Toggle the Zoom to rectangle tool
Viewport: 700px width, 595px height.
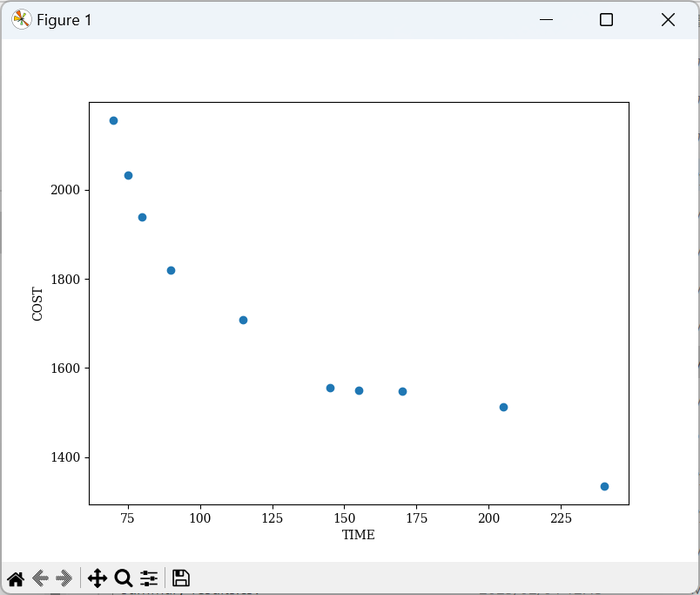124,578
